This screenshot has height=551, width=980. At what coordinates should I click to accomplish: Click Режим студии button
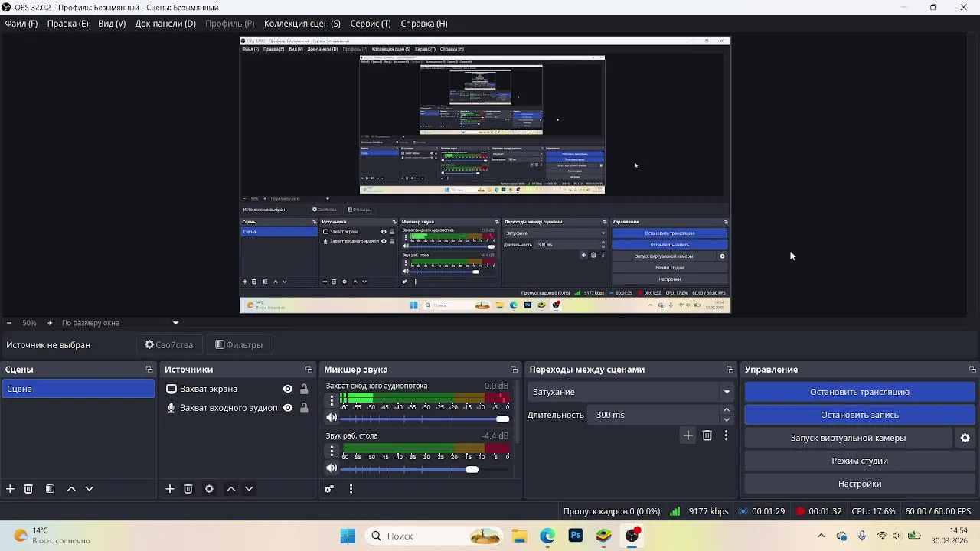860,461
